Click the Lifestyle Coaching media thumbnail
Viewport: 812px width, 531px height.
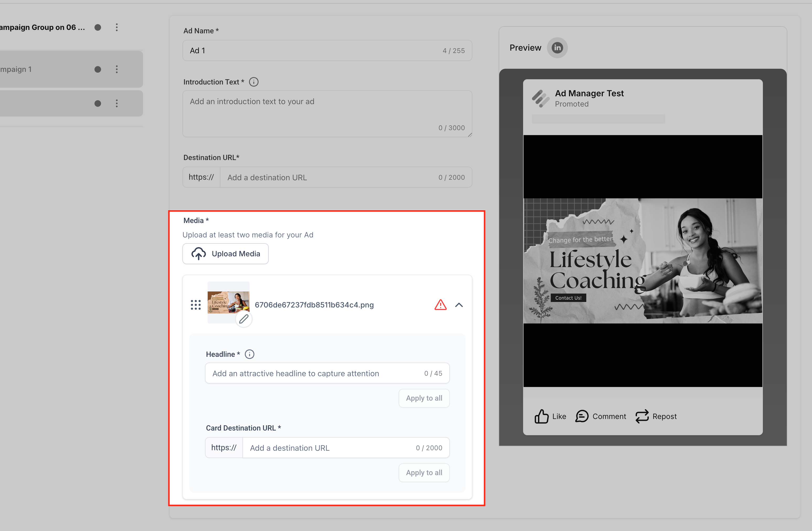(x=228, y=302)
